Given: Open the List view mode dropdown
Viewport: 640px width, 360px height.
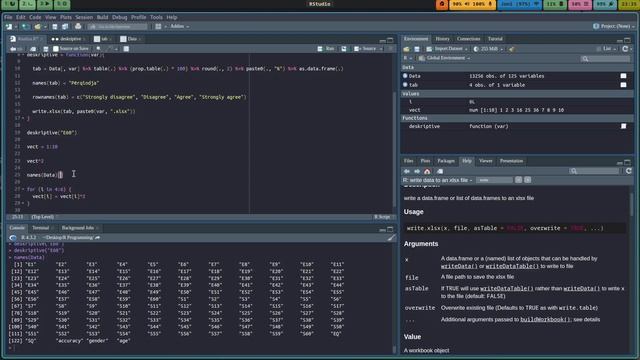Looking at the screenshot, I should (x=606, y=49).
